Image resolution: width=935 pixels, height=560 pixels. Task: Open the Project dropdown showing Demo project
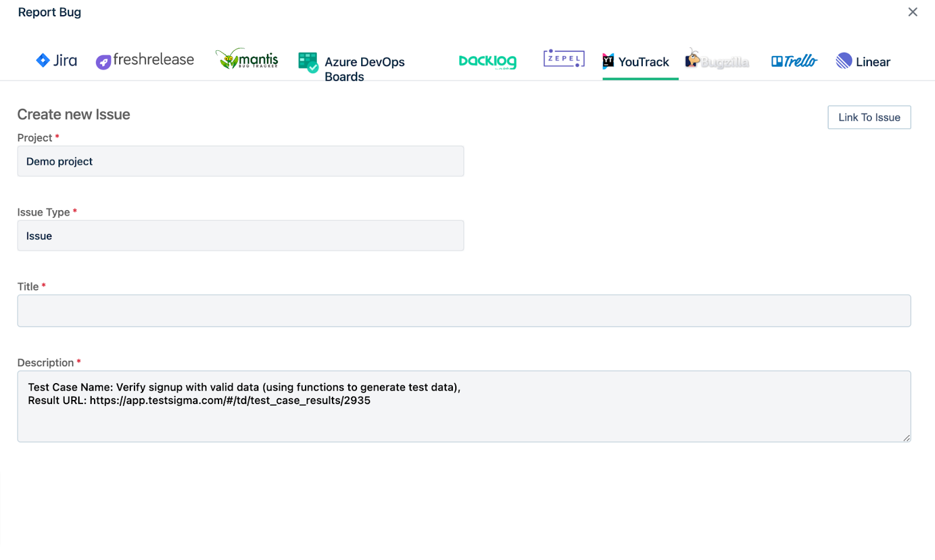pos(241,161)
